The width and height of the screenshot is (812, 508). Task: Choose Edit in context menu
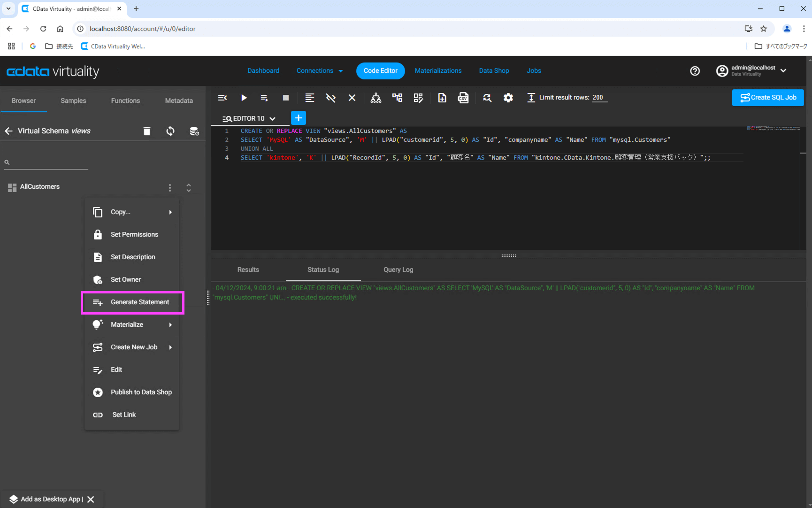click(132, 370)
